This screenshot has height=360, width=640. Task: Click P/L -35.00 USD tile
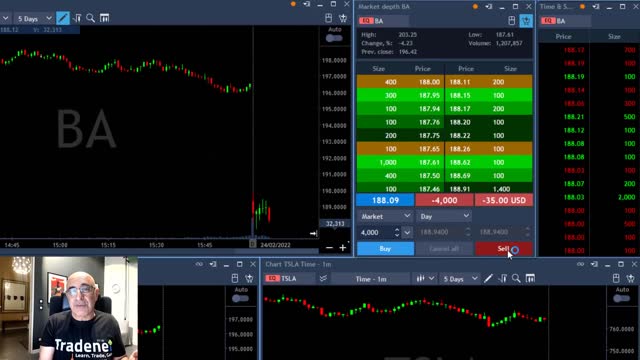click(504, 200)
